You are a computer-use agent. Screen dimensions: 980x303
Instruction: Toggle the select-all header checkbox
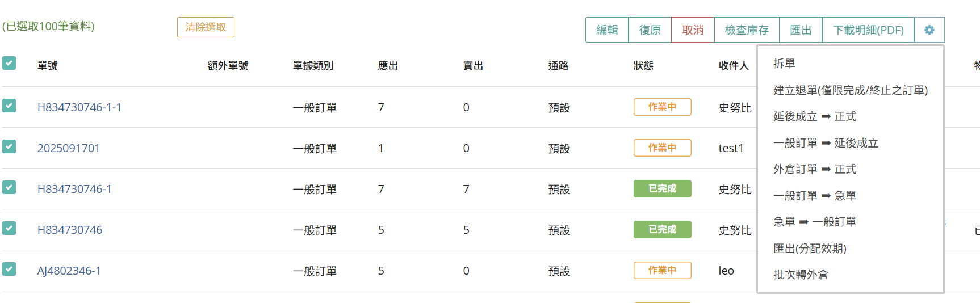(9, 63)
